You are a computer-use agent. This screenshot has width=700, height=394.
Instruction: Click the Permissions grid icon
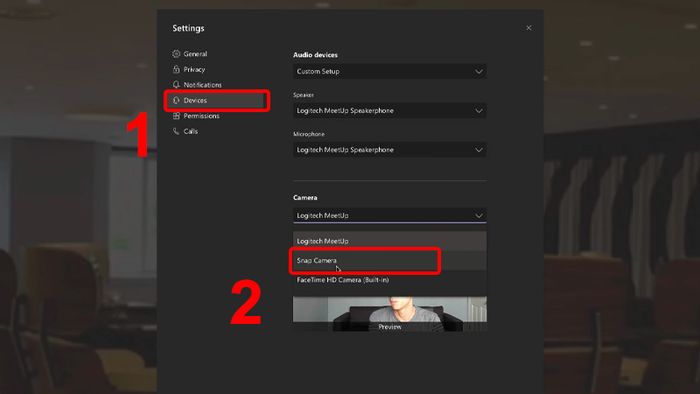point(176,116)
